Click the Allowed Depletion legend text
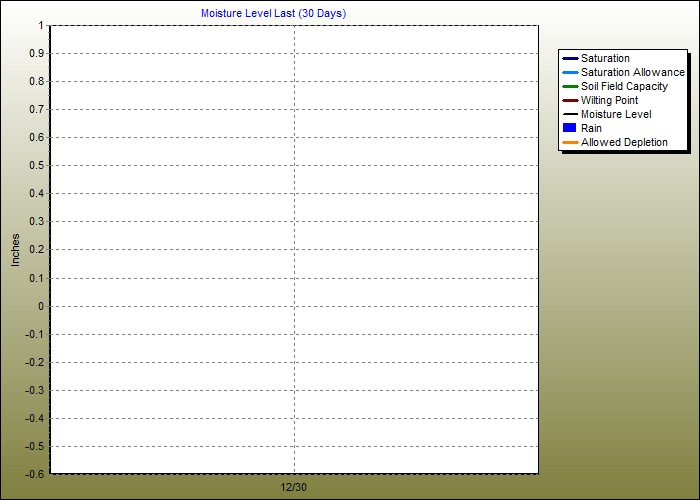 pos(624,143)
